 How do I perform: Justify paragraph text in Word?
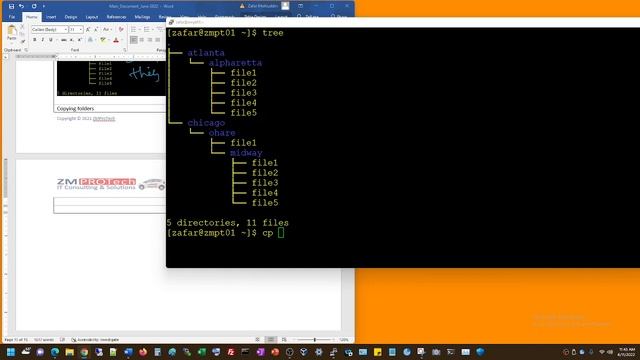(x=158, y=40)
